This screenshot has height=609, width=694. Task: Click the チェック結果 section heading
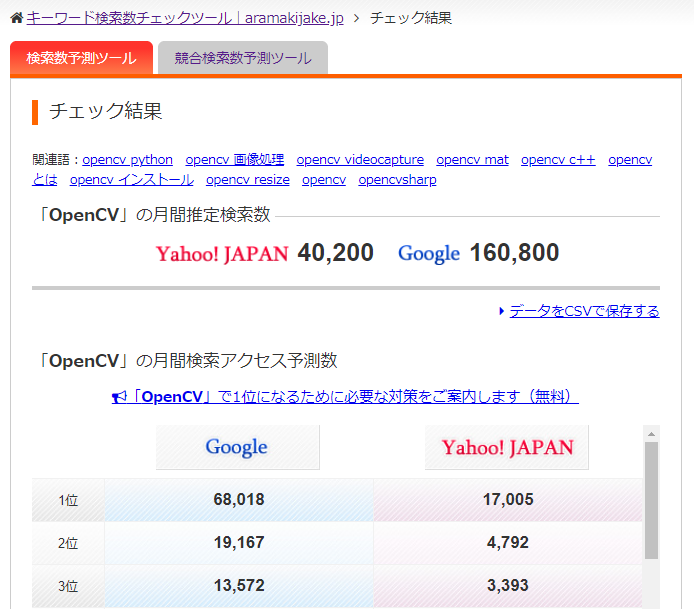click(x=105, y=111)
